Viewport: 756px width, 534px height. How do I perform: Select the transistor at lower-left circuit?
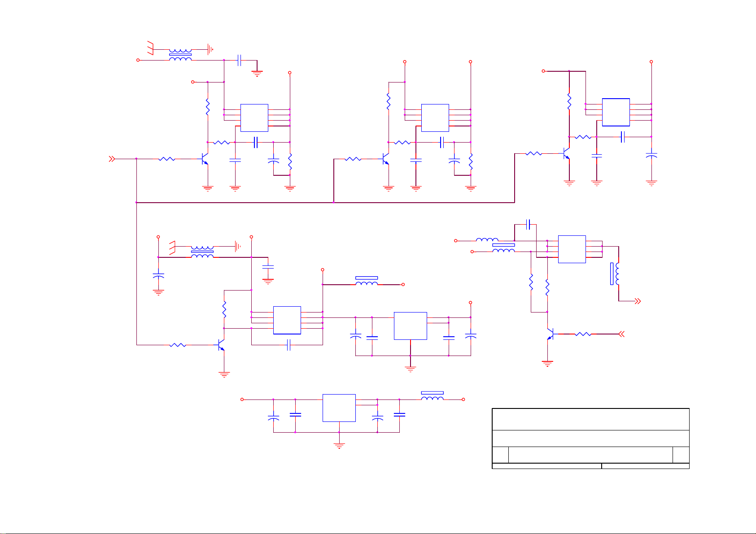coord(221,345)
